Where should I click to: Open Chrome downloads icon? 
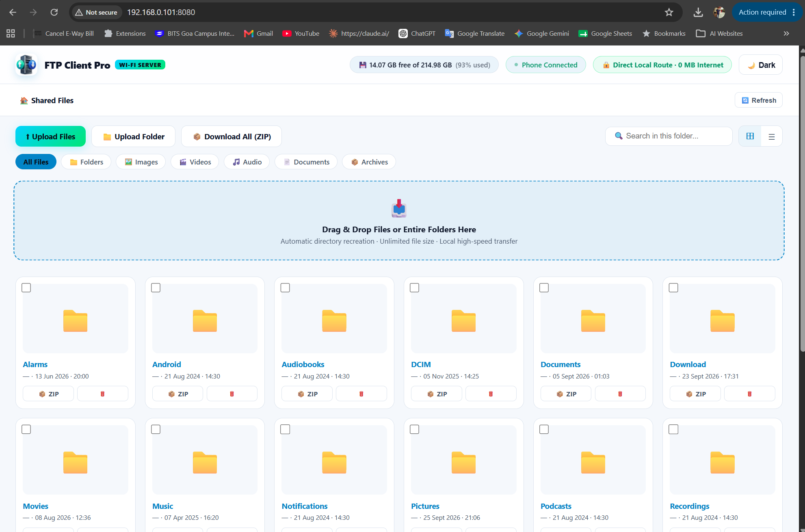point(698,12)
